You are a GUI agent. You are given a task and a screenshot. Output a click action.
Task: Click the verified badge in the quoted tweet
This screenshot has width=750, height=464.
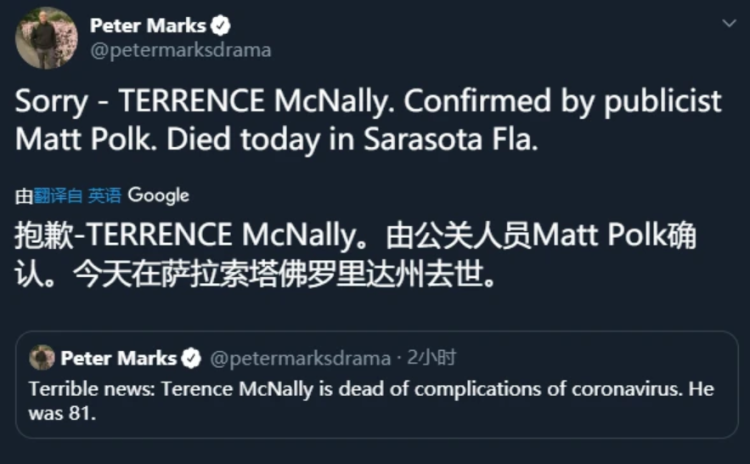[x=191, y=358]
